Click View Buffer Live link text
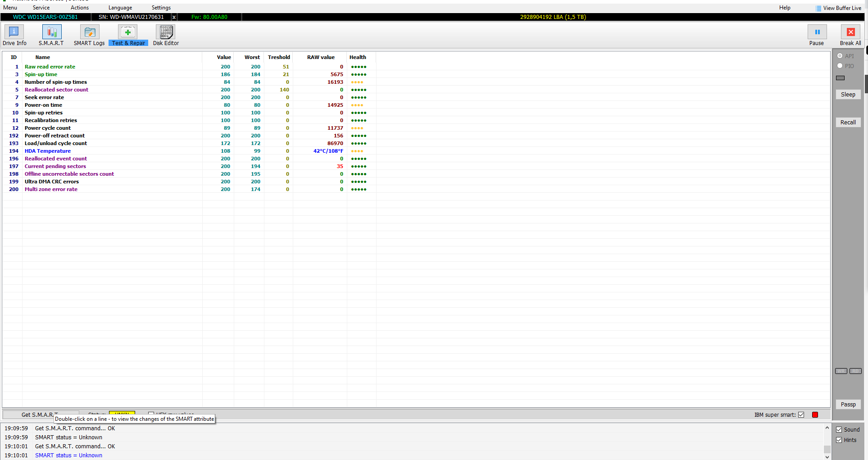The height and width of the screenshot is (460, 868). pyautogui.click(x=842, y=8)
